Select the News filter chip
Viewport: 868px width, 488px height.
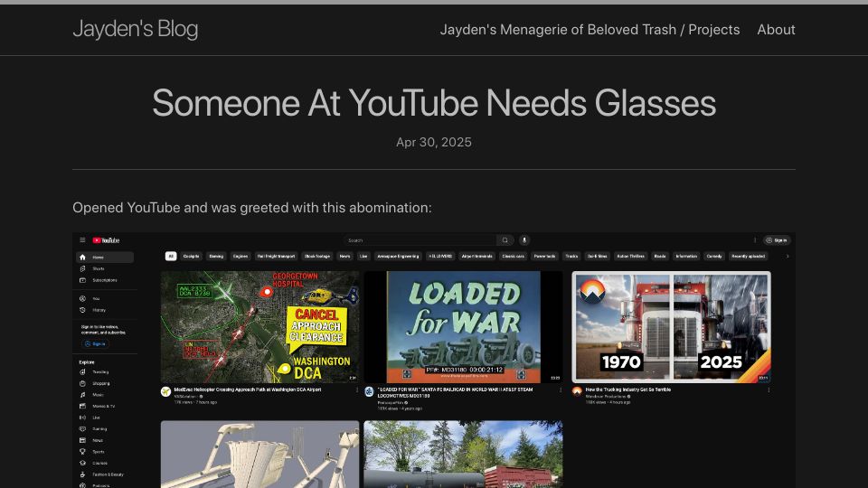click(x=344, y=256)
